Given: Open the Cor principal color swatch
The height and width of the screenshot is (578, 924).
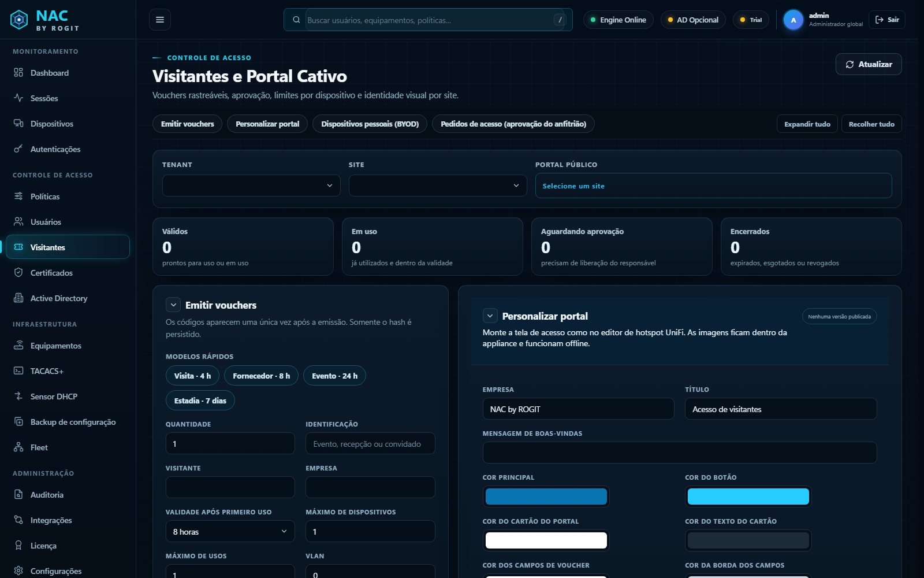Looking at the screenshot, I should click(546, 497).
